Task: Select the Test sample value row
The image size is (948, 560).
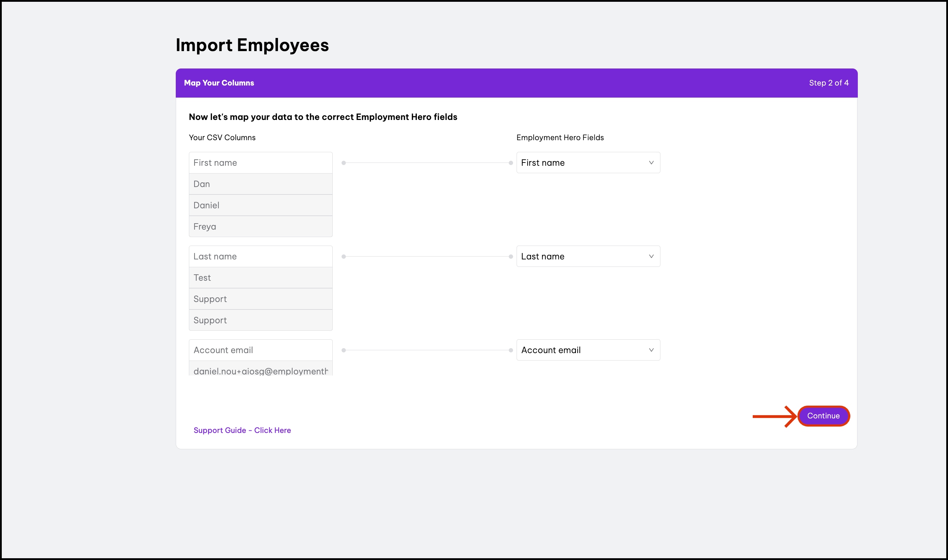Action: point(261,278)
